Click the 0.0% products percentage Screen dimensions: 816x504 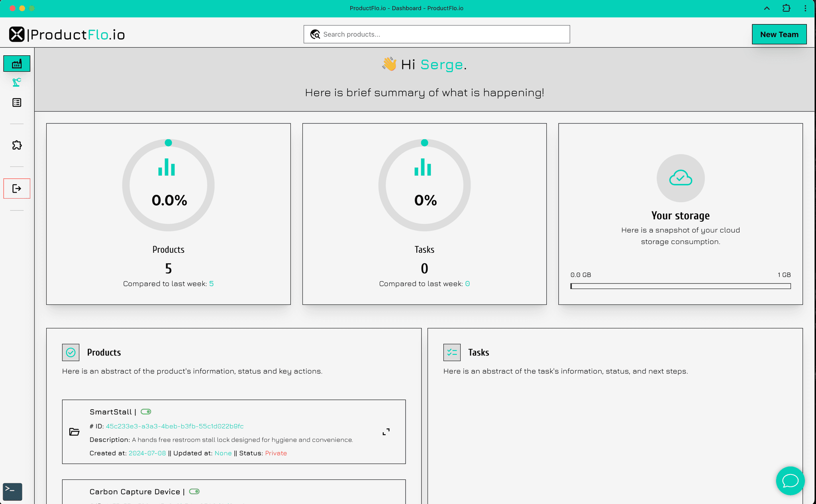coord(169,200)
